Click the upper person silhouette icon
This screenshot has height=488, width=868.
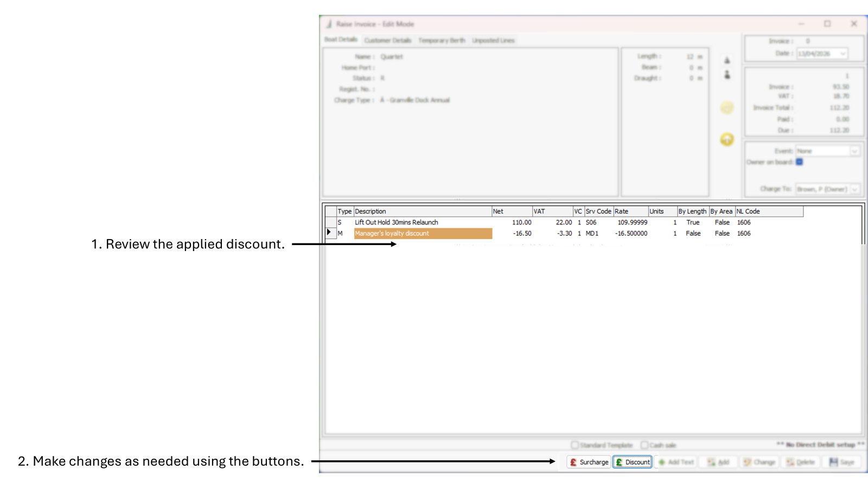point(727,60)
